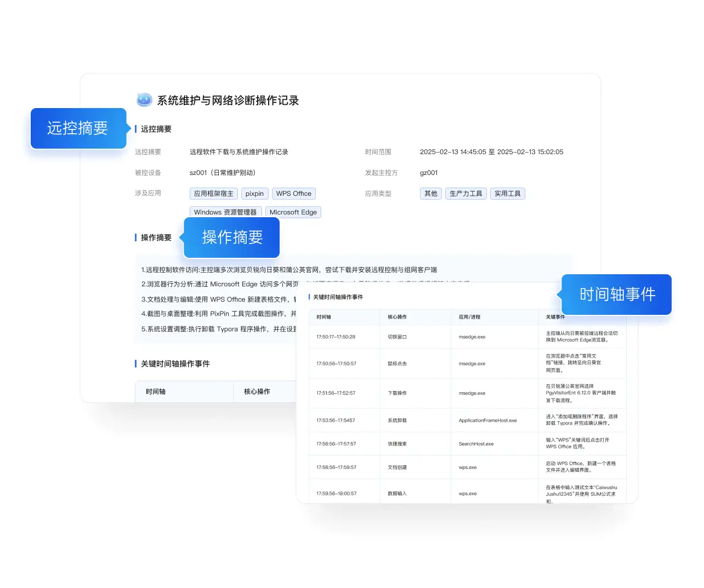Select the "pixpin" application tag

(254, 193)
